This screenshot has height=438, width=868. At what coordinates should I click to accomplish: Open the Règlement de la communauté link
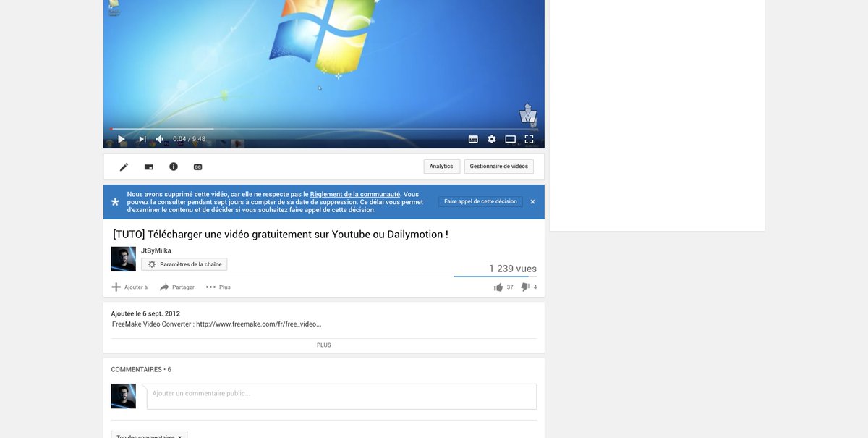pyautogui.click(x=355, y=194)
